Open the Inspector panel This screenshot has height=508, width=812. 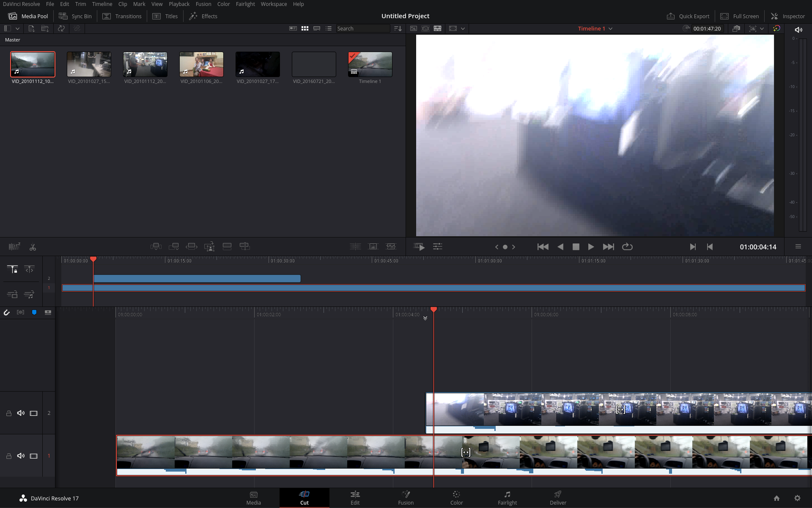point(787,16)
